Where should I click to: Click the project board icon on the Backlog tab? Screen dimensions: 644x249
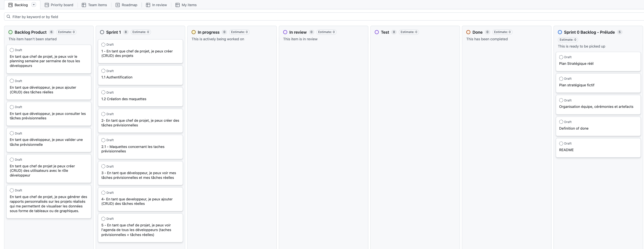(x=10, y=4)
